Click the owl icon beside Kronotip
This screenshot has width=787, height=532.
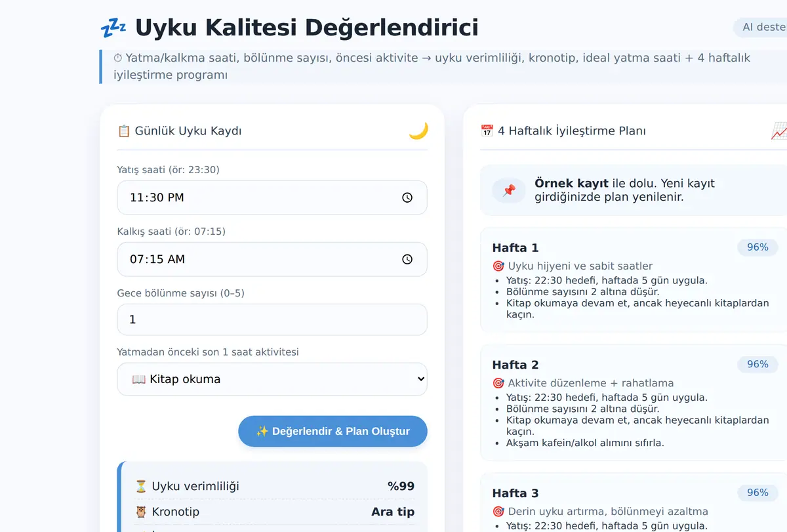pyautogui.click(x=141, y=512)
